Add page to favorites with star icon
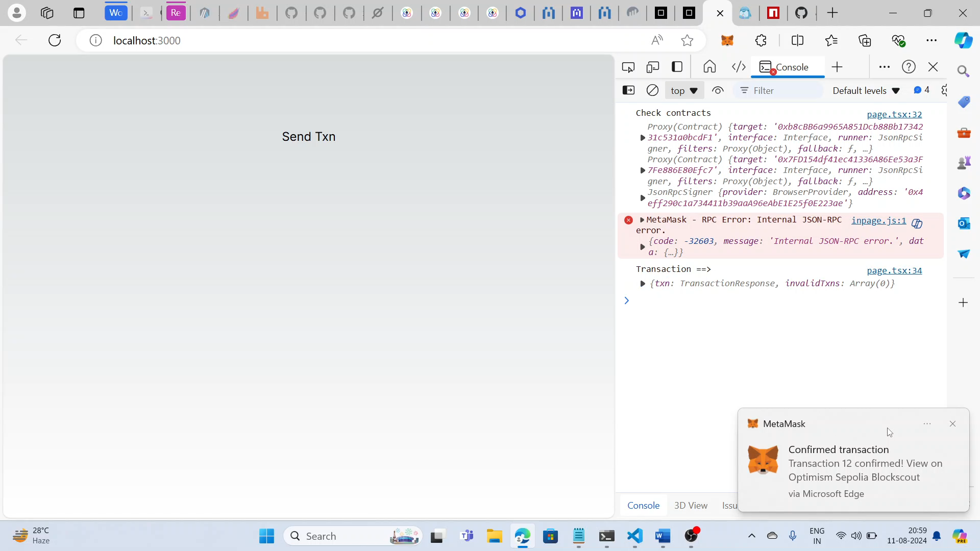This screenshot has width=980, height=551. click(x=687, y=40)
